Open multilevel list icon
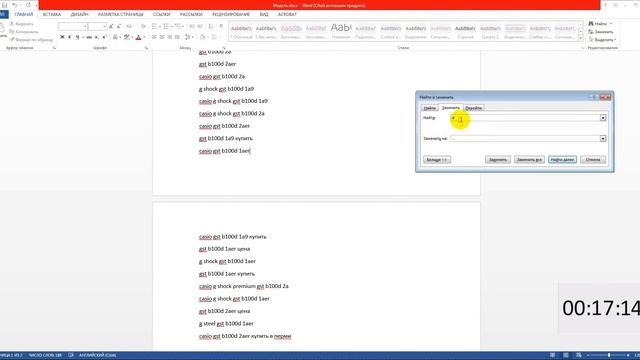640x360 pixels. 178,27
